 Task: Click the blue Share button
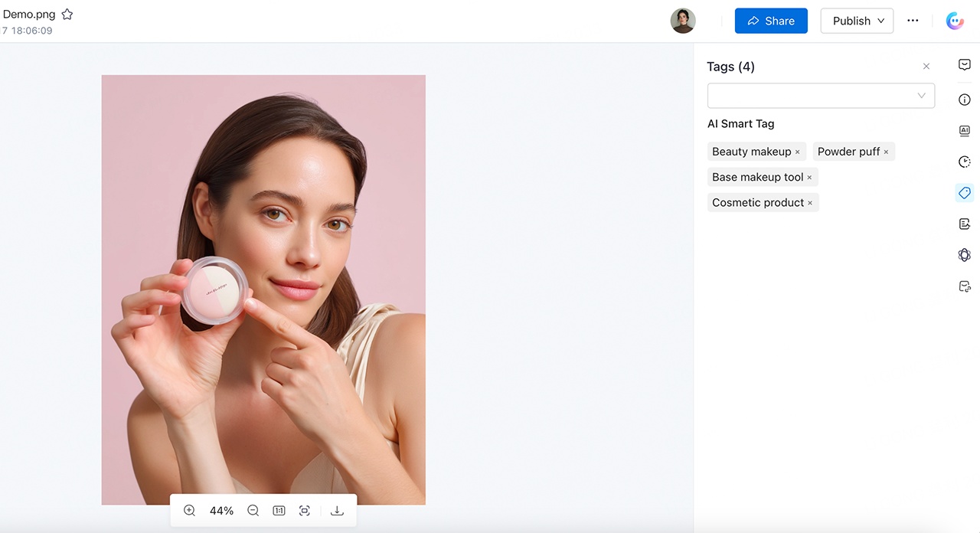[771, 21]
